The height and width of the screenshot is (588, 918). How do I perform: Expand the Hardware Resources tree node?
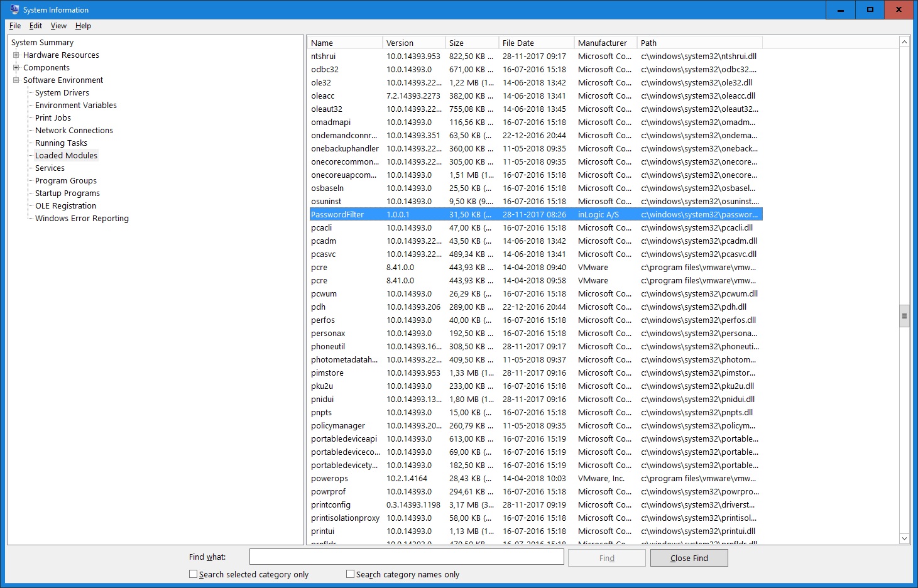pyautogui.click(x=16, y=55)
